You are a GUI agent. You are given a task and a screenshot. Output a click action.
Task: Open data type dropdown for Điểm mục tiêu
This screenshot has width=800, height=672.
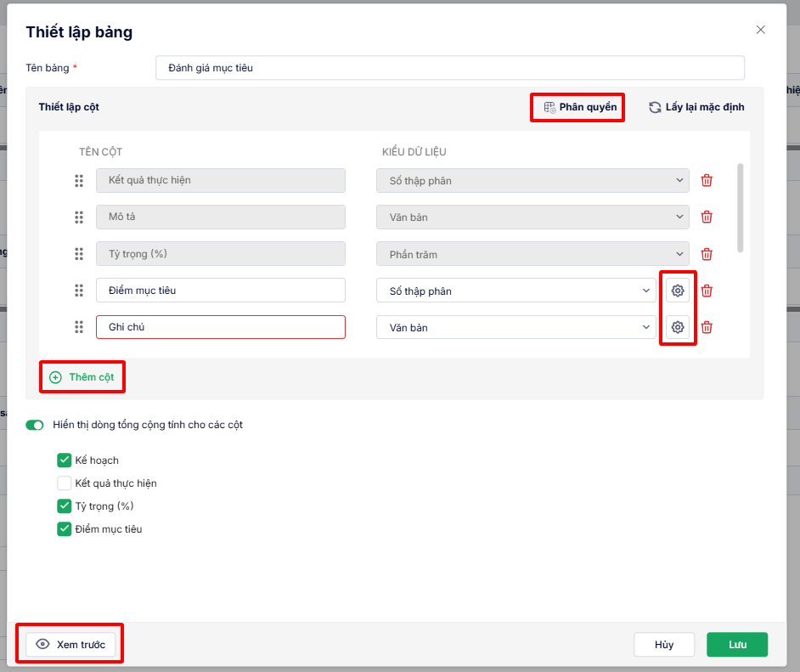click(x=516, y=291)
